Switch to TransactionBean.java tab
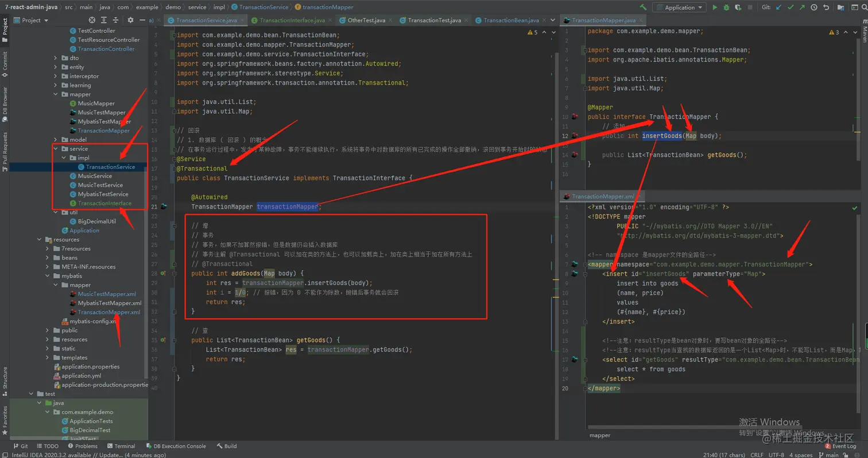This screenshot has width=868, height=458. tap(510, 20)
